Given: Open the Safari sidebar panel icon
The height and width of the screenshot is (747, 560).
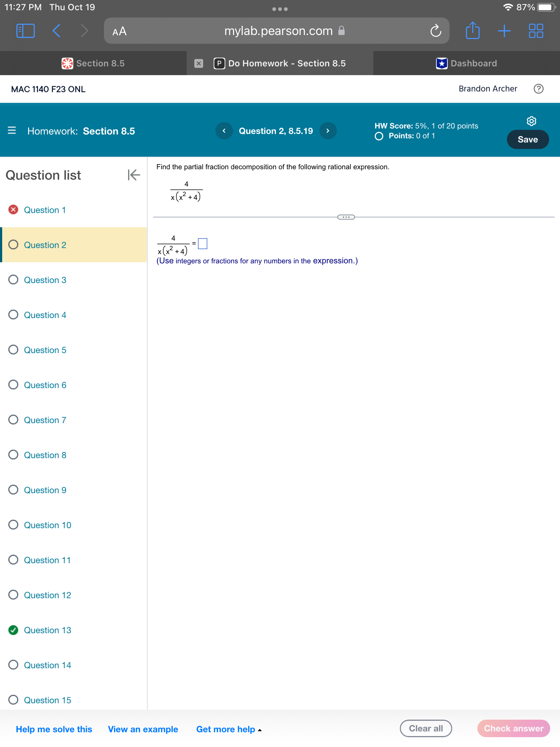Looking at the screenshot, I should point(26,31).
